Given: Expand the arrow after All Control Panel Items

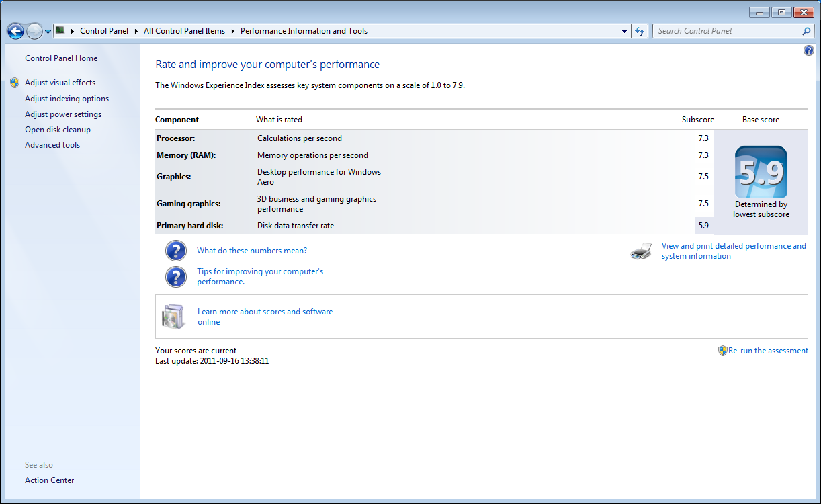Looking at the screenshot, I should 232,31.
